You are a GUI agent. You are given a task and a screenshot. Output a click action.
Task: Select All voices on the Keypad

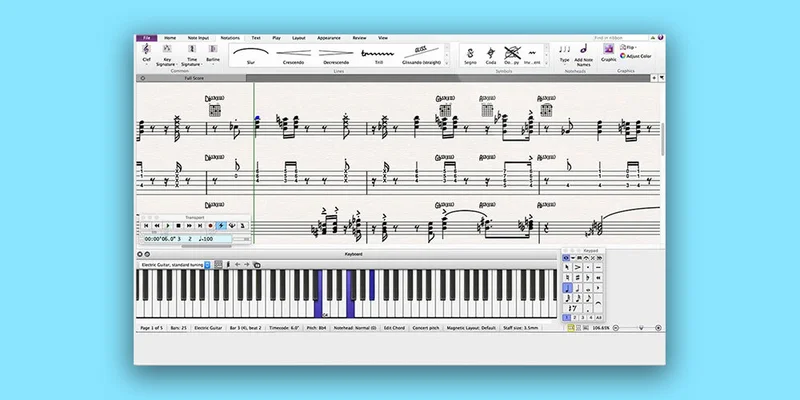click(598, 317)
